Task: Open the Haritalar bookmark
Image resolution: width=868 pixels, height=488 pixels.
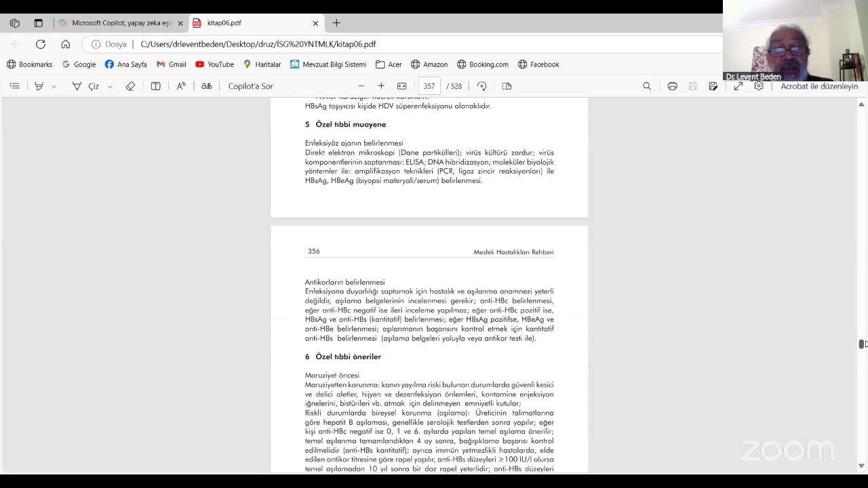Action: click(x=262, y=64)
